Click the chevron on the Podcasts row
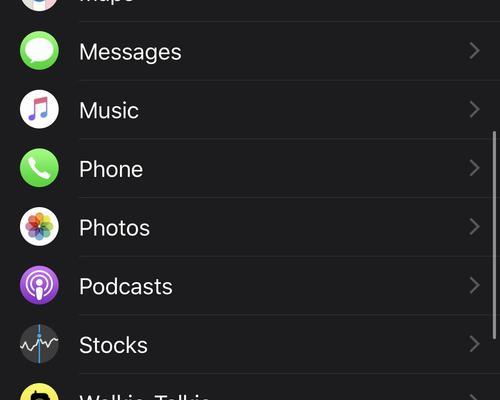Image resolution: width=500 pixels, height=400 pixels. point(474,285)
